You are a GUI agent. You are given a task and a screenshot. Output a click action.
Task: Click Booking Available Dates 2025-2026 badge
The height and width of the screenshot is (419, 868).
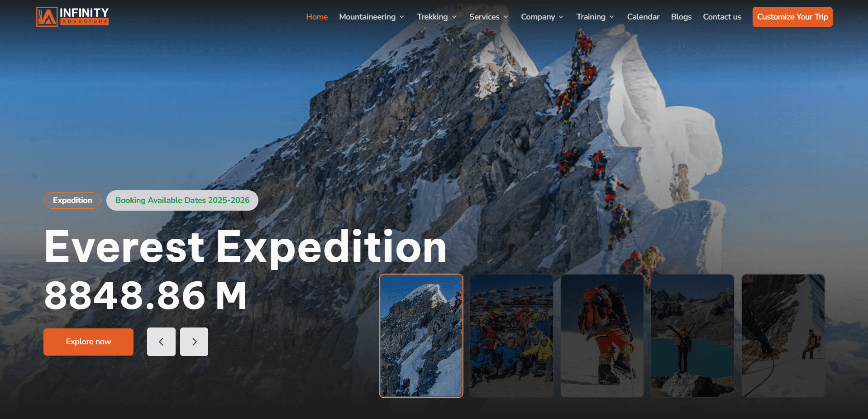click(x=182, y=200)
